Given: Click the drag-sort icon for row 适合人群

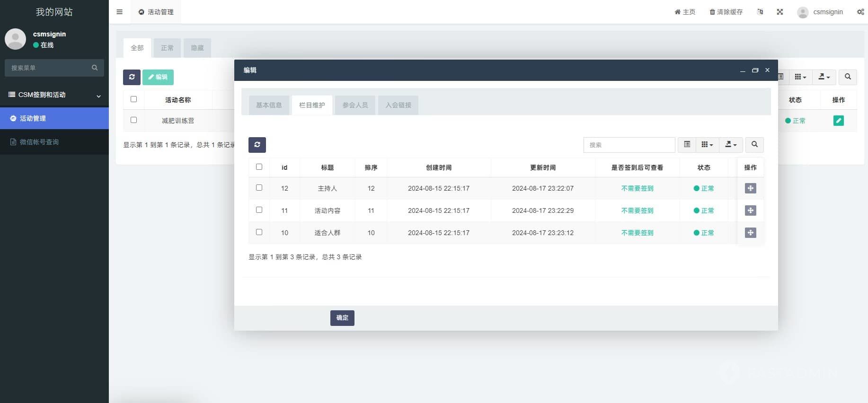Looking at the screenshot, I should tap(750, 233).
